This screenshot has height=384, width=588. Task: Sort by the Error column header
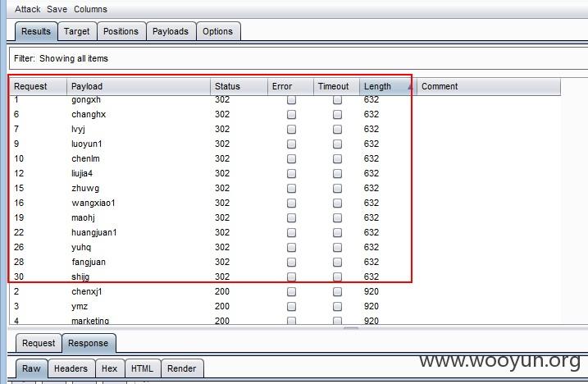click(290, 86)
